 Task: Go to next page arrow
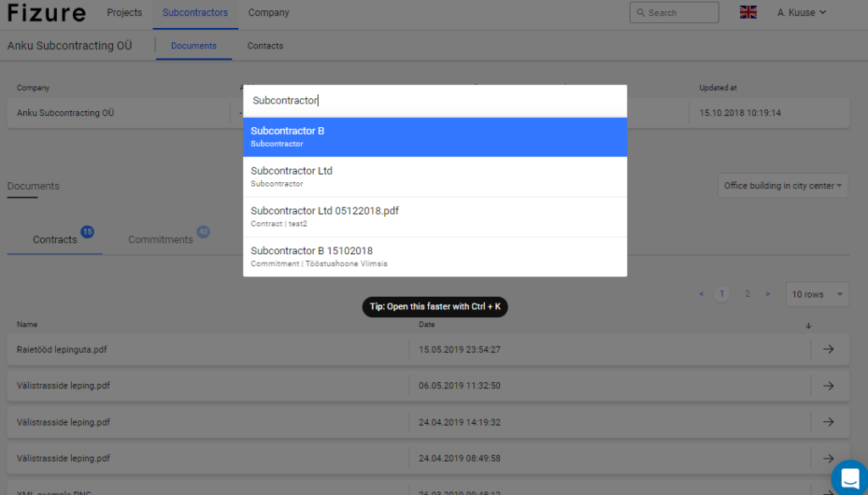point(768,294)
